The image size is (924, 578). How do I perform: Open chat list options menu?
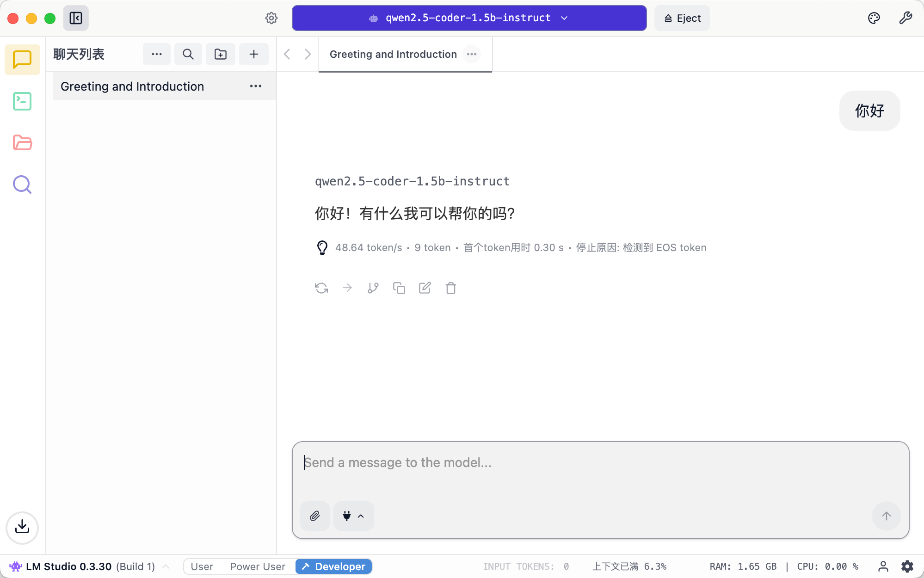[x=157, y=54]
